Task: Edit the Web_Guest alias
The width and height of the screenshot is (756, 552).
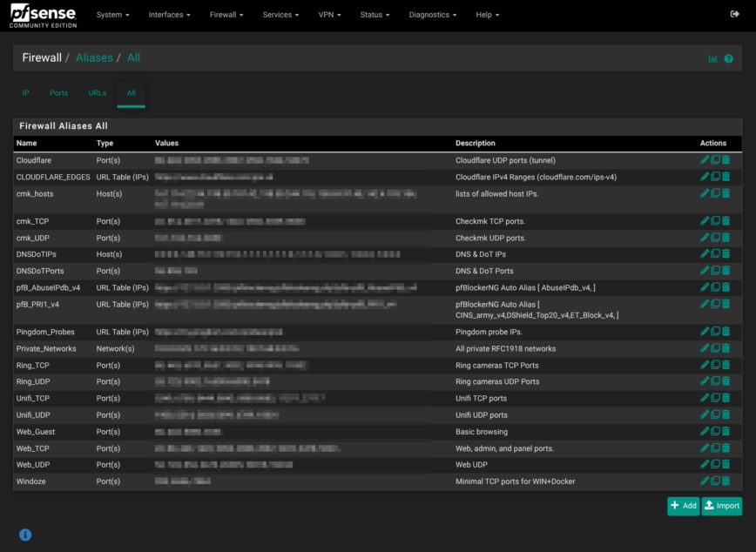Action: 705,431
